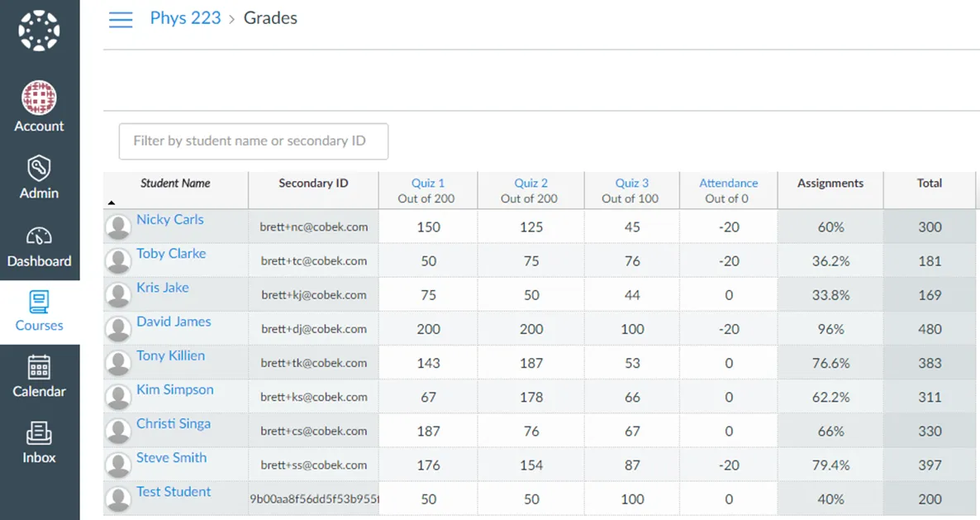
Task: Click Tony Killien's avatar icon
Action: pos(118,362)
